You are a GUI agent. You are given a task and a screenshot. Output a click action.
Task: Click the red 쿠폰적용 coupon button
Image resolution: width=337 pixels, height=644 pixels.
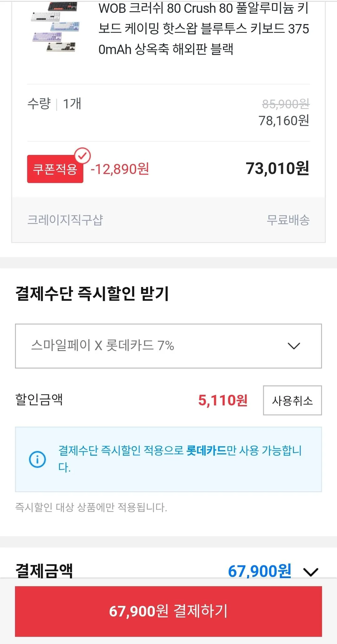click(55, 169)
